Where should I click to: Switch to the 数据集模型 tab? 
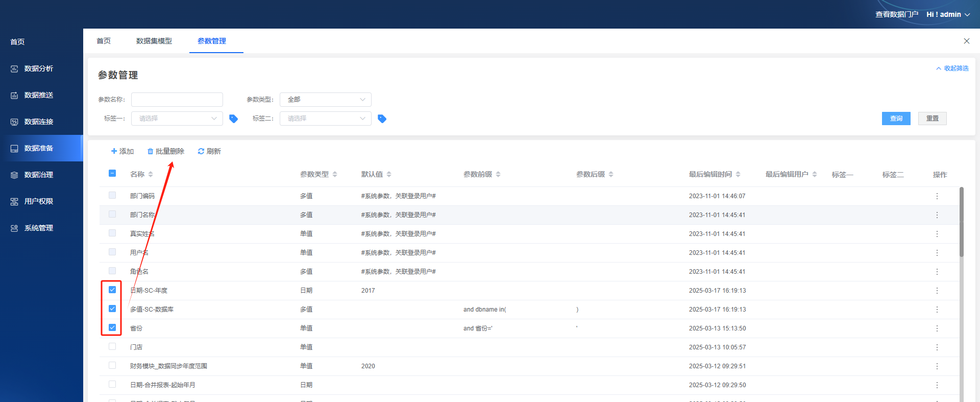154,41
